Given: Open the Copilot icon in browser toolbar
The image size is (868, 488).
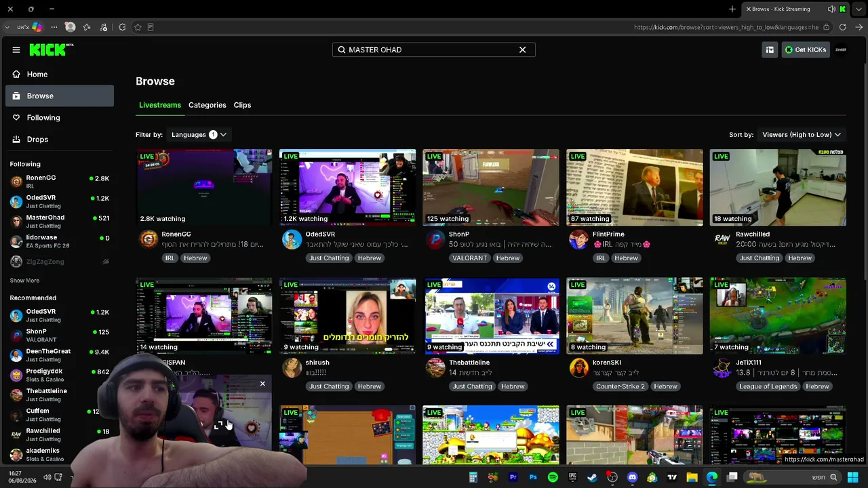Looking at the screenshot, I should coord(37,27).
